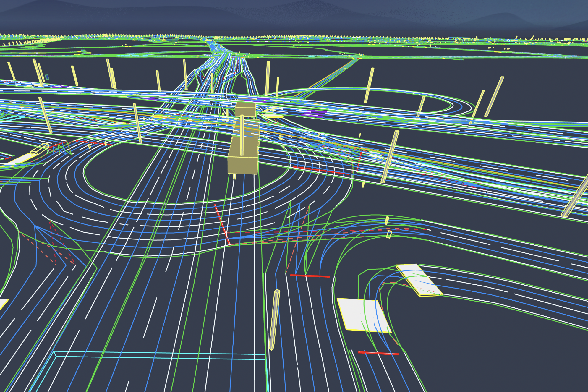Select the red stop line across the right-turn lanes
This screenshot has height=392, width=588.
click(310, 276)
